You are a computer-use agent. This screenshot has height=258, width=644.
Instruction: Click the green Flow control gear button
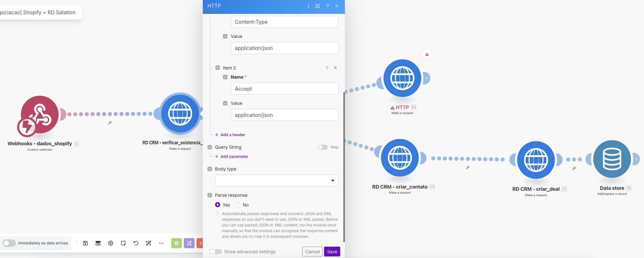coord(177,243)
